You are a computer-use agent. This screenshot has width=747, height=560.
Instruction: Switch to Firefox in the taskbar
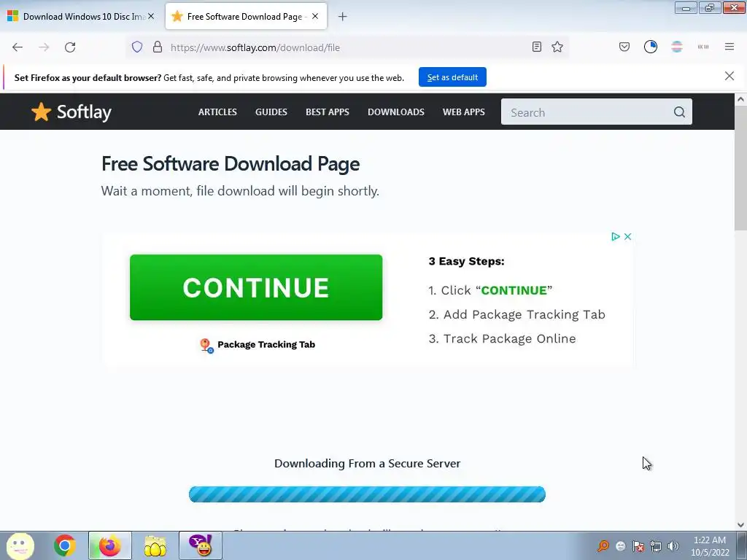[x=110, y=545]
